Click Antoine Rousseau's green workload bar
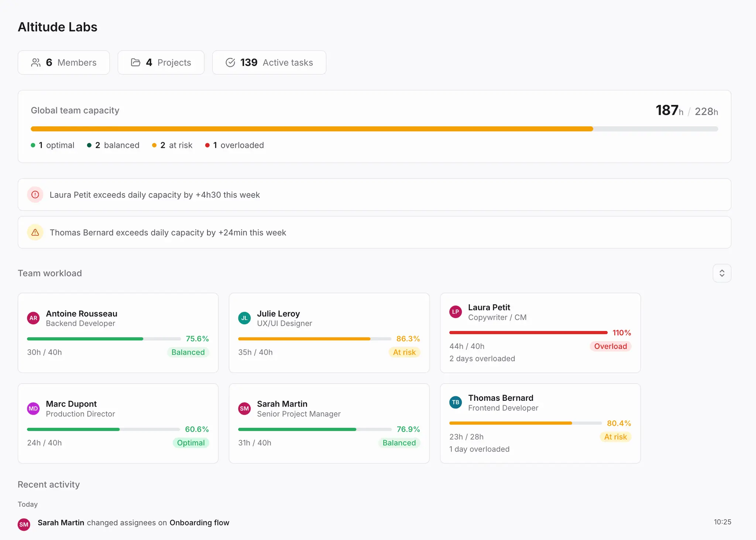Image resolution: width=756 pixels, height=540 pixels. [104, 339]
